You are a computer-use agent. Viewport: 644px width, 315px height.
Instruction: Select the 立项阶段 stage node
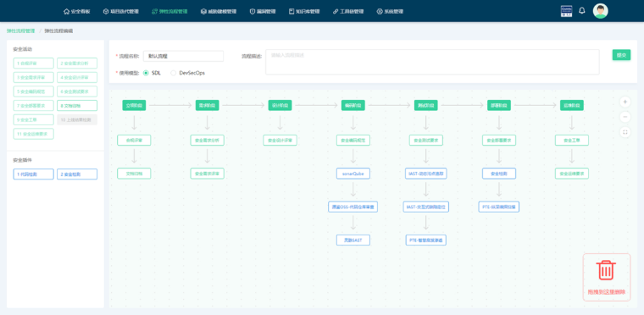[x=134, y=106]
